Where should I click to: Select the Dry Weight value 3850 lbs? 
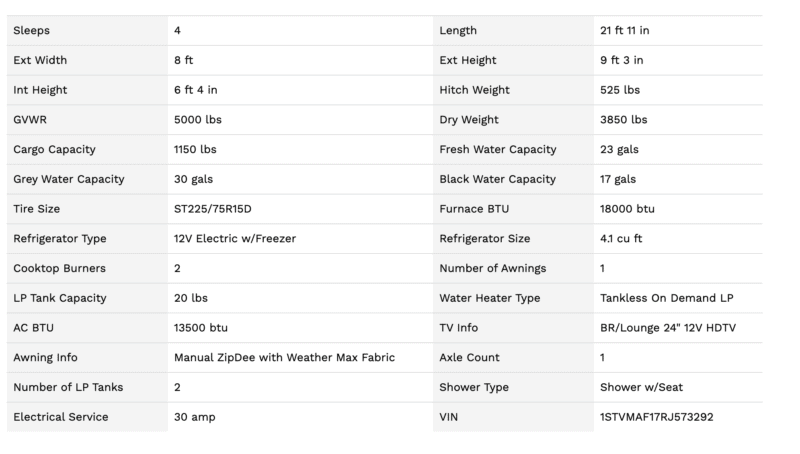(623, 120)
